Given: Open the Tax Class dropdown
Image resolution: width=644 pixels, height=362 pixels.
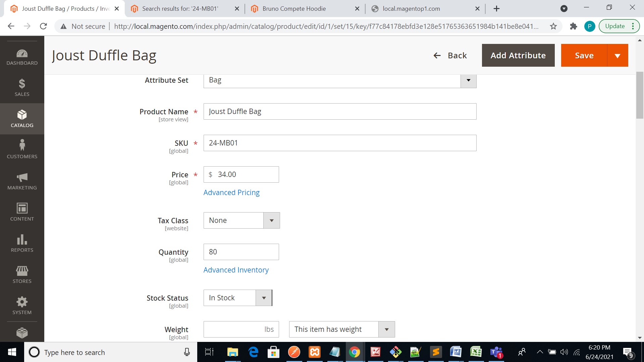Looking at the screenshot, I should (271, 220).
